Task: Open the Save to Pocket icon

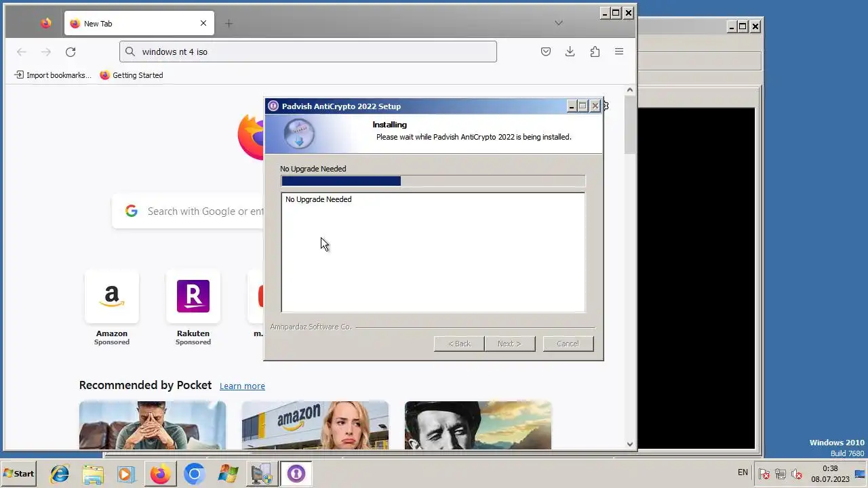Action: point(546,52)
